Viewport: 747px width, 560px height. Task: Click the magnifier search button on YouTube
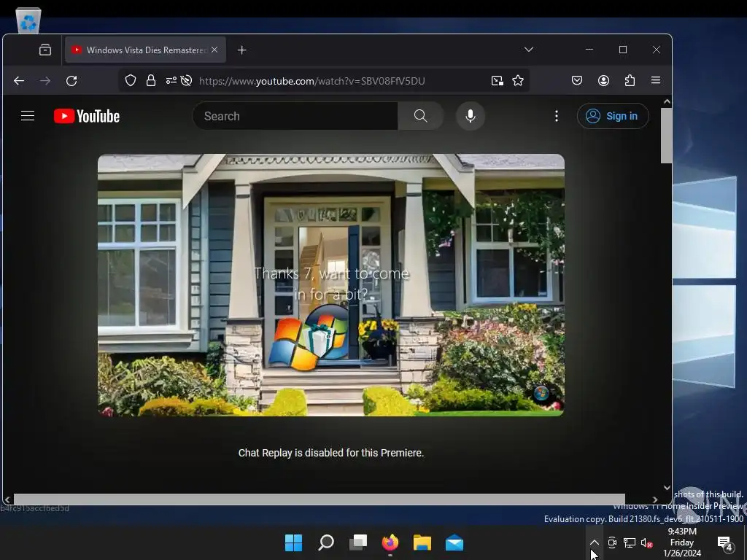click(x=421, y=116)
